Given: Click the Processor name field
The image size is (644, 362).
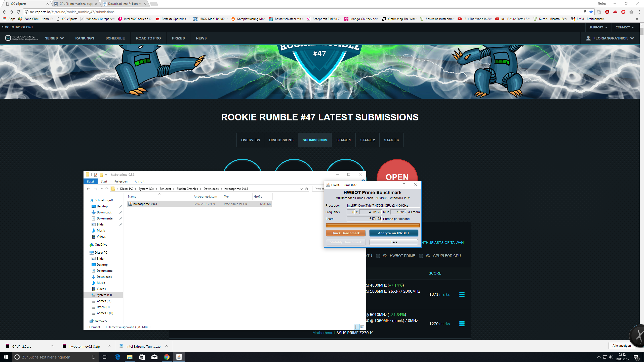Looking at the screenshot, I should pos(383,205).
